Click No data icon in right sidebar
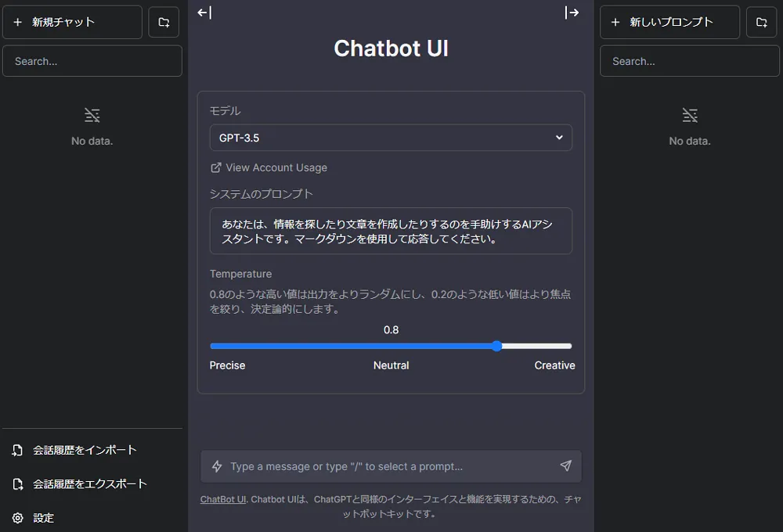This screenshot has width=783, height=532. [x=690, y=115]
